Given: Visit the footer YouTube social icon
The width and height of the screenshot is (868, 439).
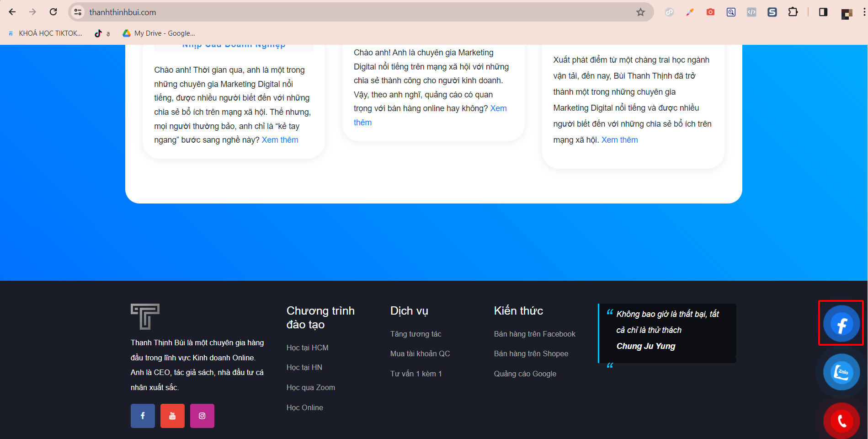Looking at the screenshot, I should (x=172, y=416).
